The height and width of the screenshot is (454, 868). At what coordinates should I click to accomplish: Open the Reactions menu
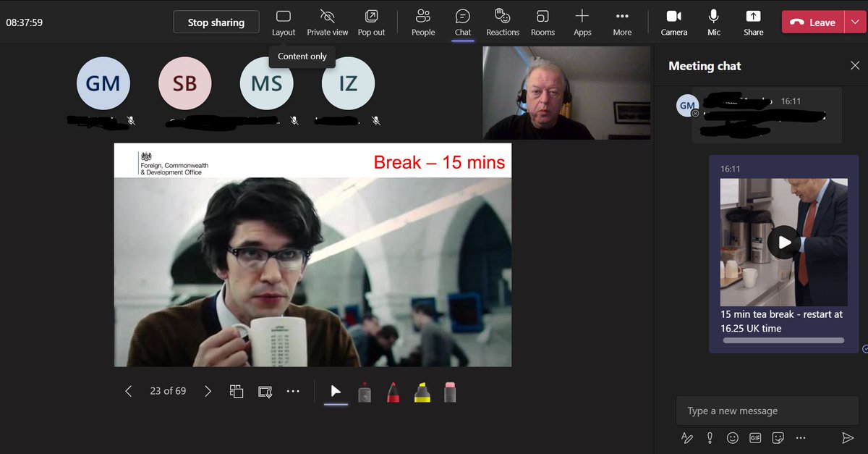[503, 22]
